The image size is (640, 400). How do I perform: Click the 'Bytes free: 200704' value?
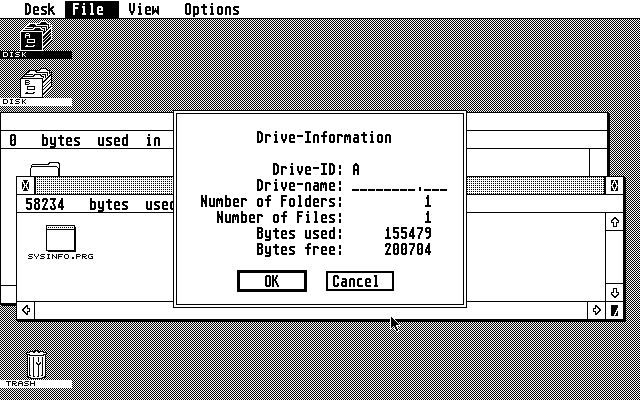click(408, 249)
